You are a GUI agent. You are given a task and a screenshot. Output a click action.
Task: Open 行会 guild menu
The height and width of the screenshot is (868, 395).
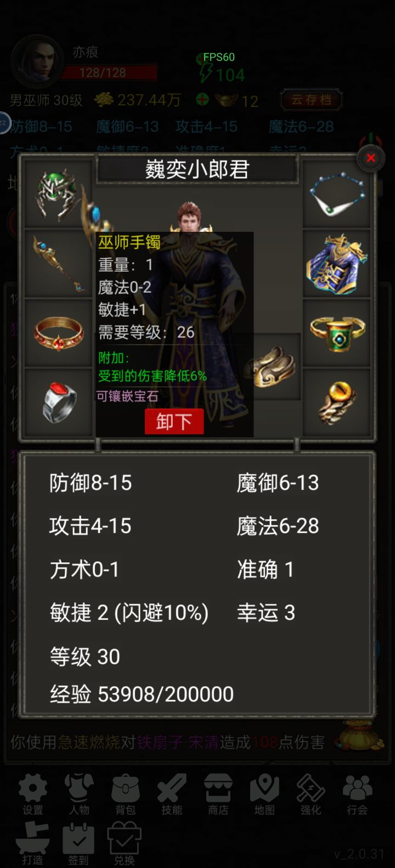tap(357, 795)
